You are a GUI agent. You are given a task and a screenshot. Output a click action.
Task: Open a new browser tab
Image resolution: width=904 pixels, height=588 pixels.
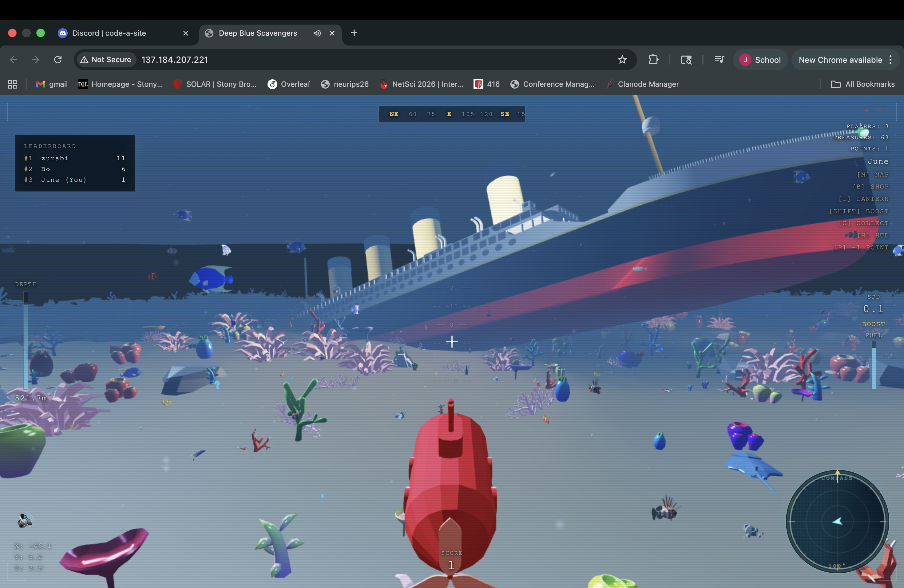pyautogui.click(x=354, y=33)
